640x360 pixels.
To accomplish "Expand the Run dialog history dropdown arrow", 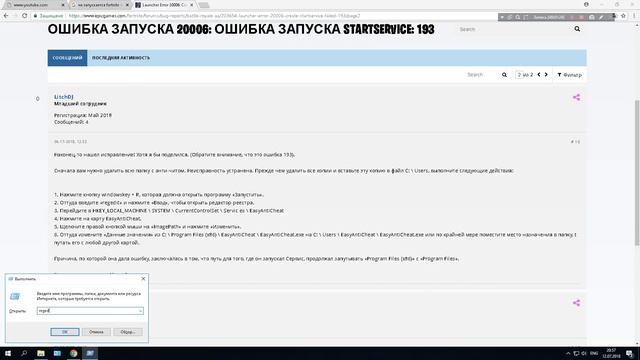I will pos(140,311).
